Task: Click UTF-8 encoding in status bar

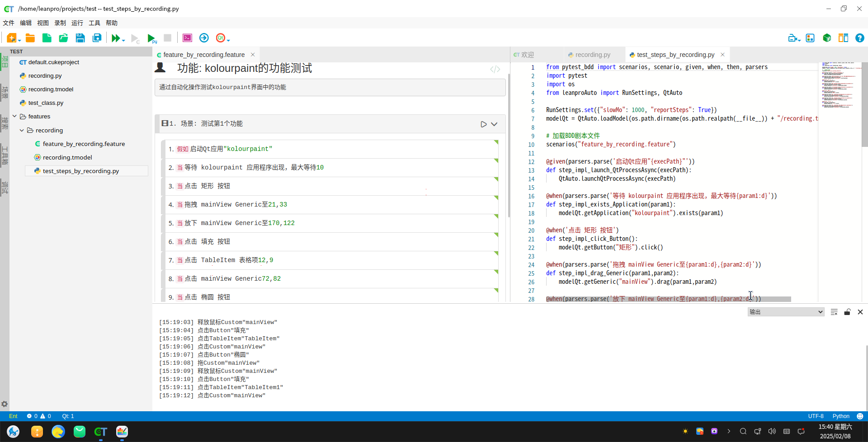Action: point(816,416)
